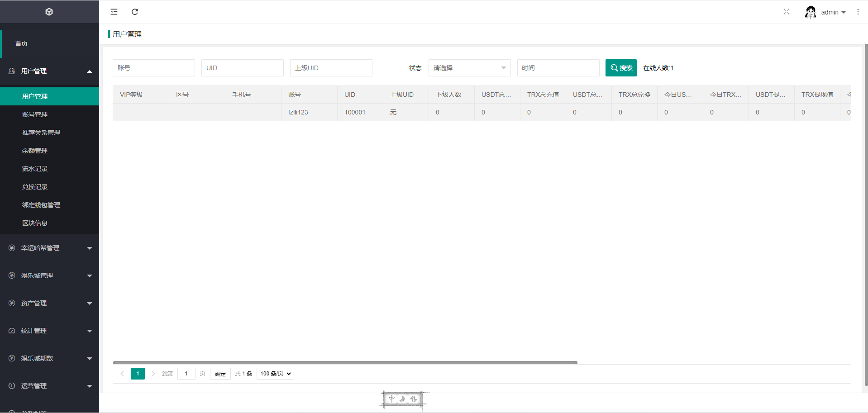Screen dimensions: 868x413
Task: Collapse the 用户管理 submenu chevron
Action: (90, 71)
